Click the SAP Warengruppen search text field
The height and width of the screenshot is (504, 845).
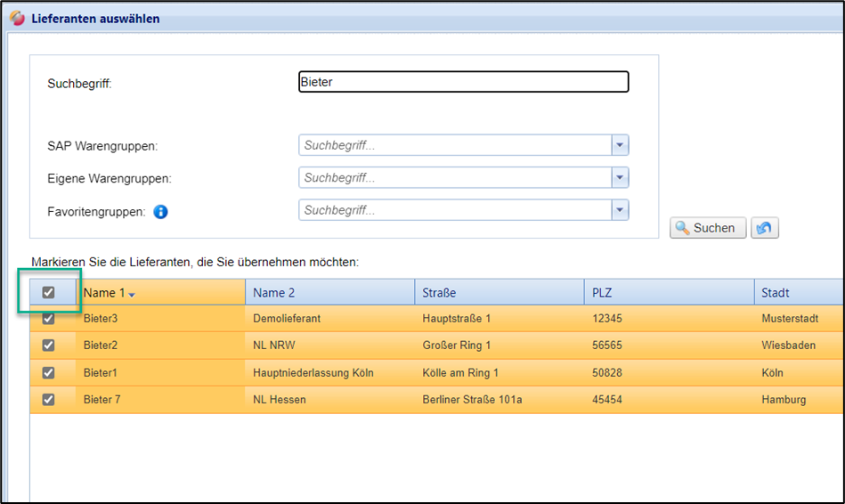pos(454,145)
